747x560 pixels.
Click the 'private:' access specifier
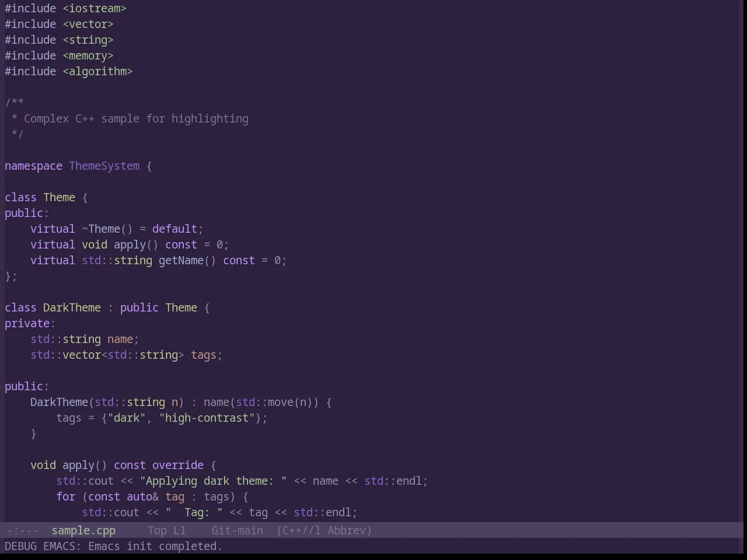pyautogui.click(x=30, y=323)
